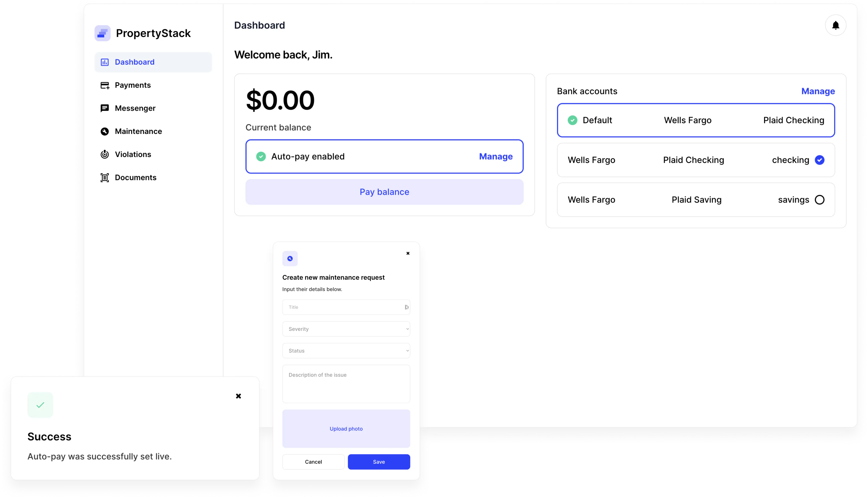
Task: Select the savings account radio button
Action: pyautogui.click(x=820, y=199)
